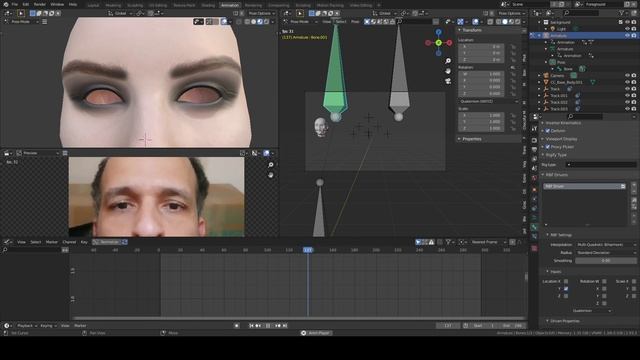
Task: Open the Playback popover in timeline footer
Action: 27,326
